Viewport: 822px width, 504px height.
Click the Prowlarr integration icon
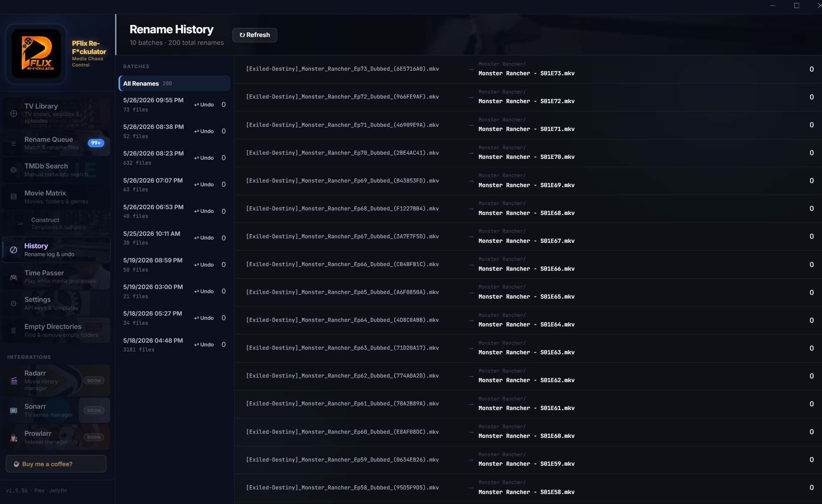pos(14,437)
